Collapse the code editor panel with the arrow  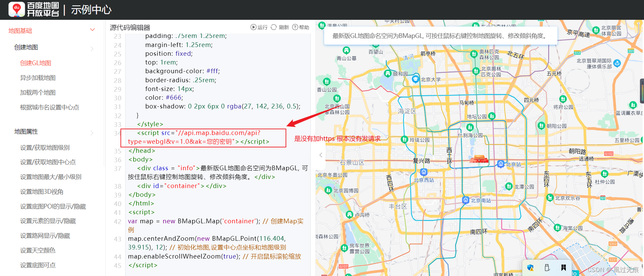[x=321, y=155]
